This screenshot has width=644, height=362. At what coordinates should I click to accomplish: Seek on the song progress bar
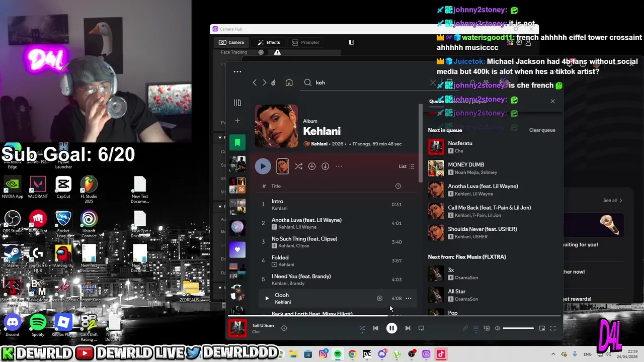pos(394,316)
